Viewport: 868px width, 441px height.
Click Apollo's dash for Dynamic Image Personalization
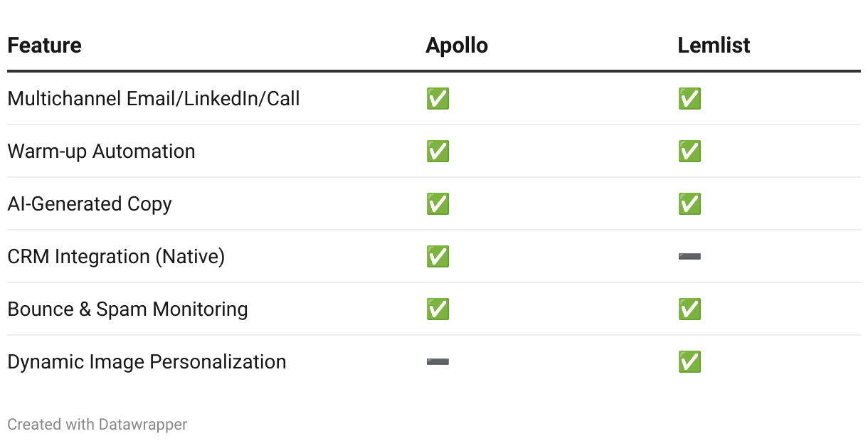click(438, 362)
